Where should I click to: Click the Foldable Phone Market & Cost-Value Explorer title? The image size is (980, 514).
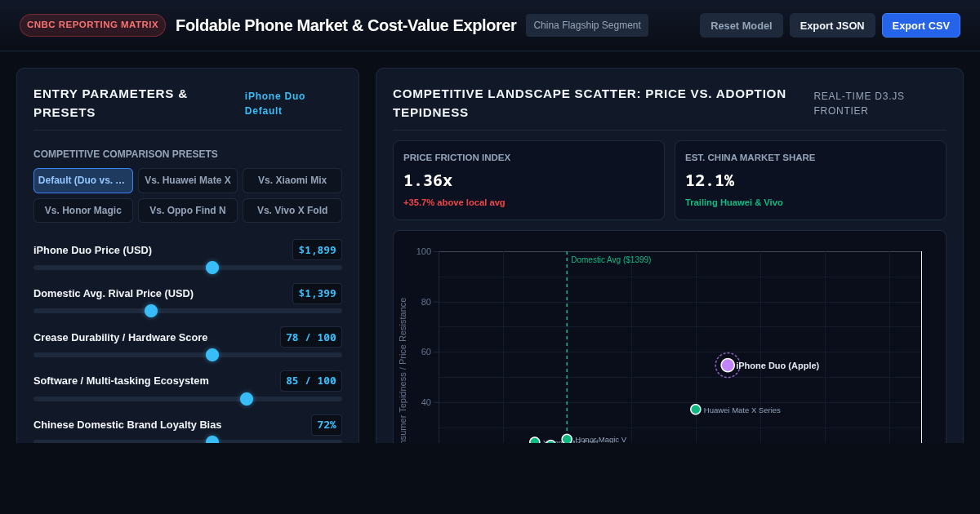coord(346,25)
